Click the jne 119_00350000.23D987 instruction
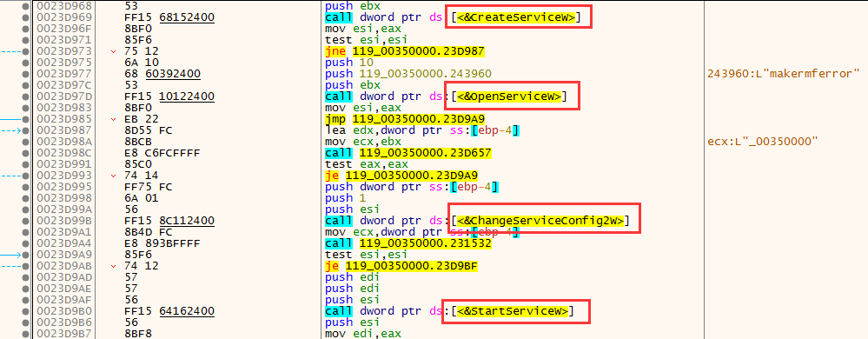Viewport: 868px width, 339px height. [x=405, y=51]
